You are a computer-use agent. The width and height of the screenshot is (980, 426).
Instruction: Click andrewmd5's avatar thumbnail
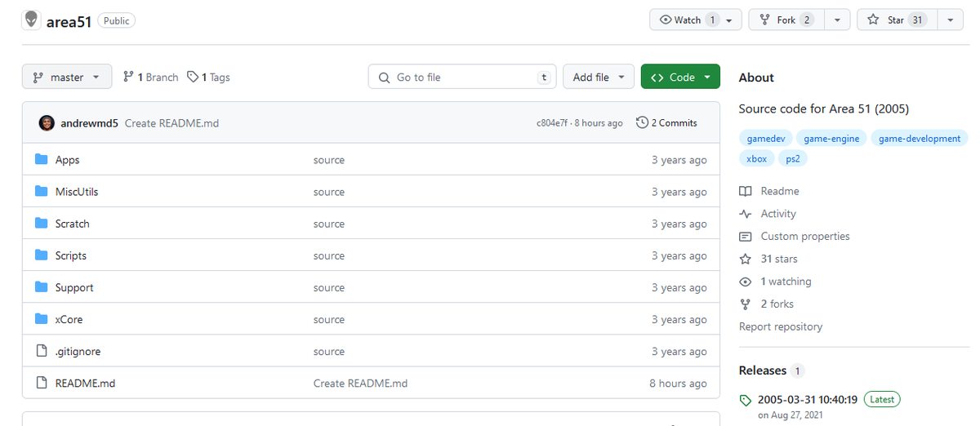tap(47, 123)
